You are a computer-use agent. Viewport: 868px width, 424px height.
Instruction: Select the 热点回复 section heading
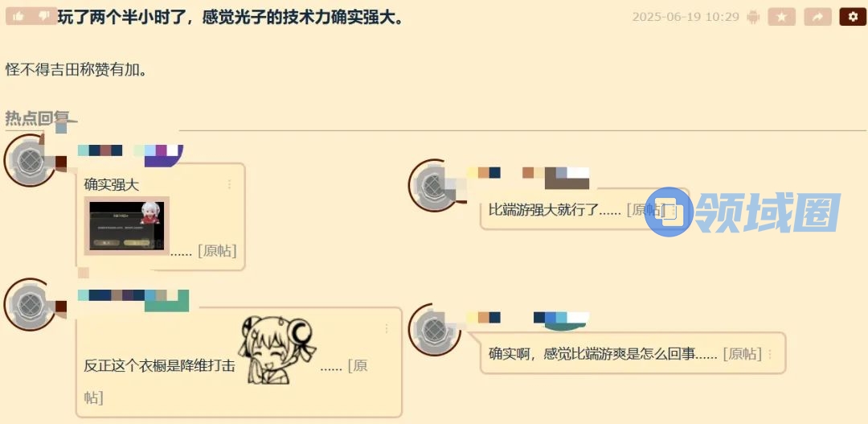[x=37, y=117]
